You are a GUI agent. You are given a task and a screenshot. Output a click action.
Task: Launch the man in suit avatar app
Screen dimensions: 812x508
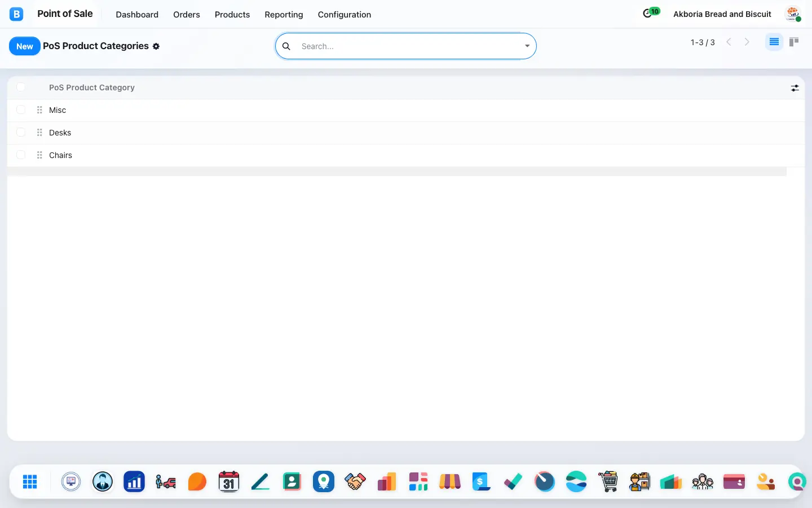click(103, 481)
